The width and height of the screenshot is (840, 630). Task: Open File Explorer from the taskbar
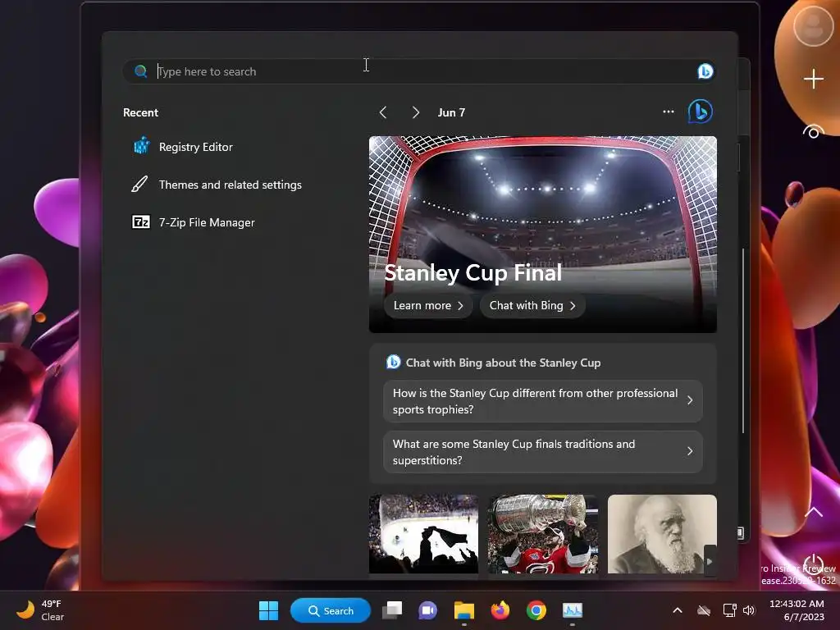point(464,610)
